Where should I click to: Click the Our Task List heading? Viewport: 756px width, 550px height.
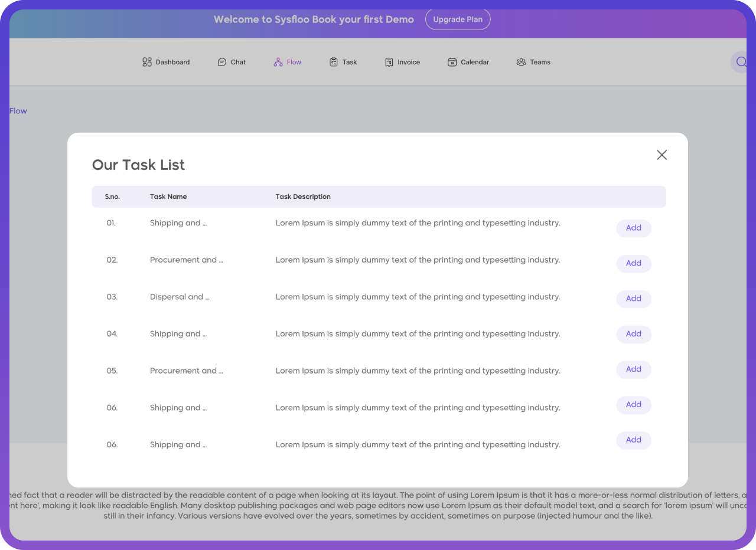click(x=138, y=165)
